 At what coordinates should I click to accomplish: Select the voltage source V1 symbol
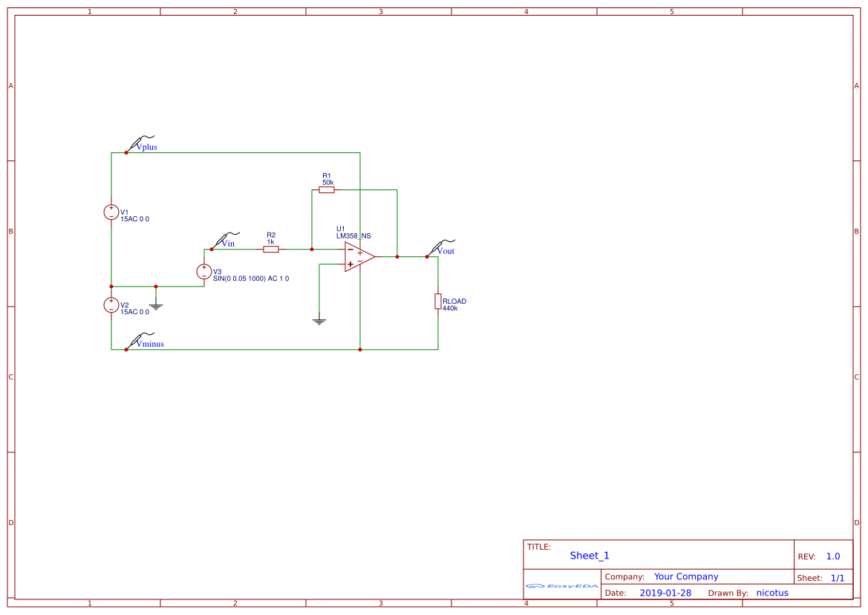pos(111,212)
